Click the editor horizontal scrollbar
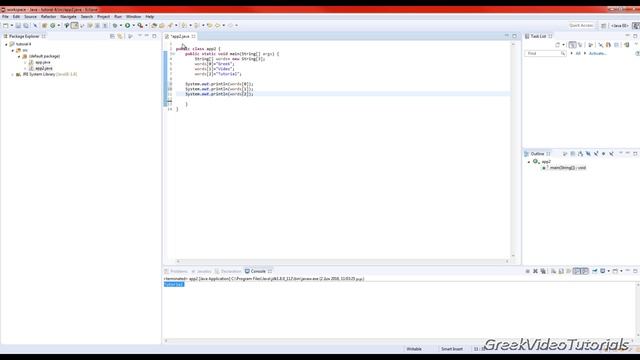This screenshot has width=640, height=360. (x=342, y=262)
